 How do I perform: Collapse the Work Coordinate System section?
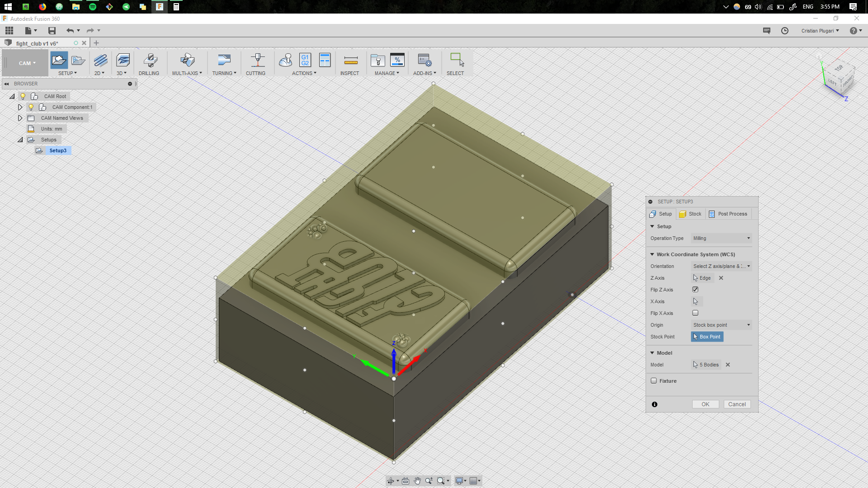(x=652, y=254)
